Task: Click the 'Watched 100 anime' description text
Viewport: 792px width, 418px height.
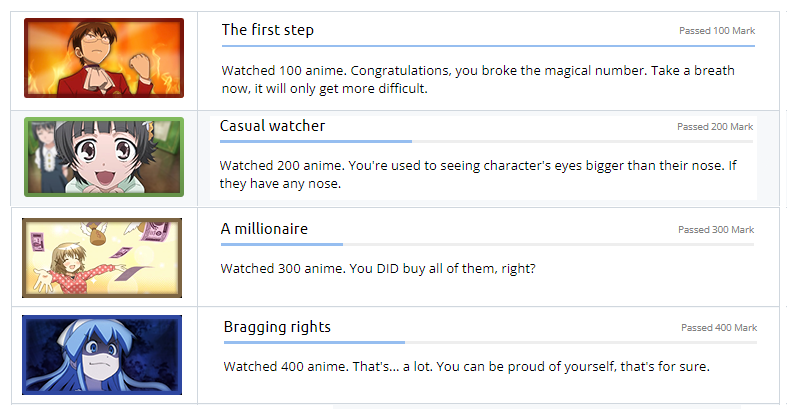Action: [x=478, y=79]
